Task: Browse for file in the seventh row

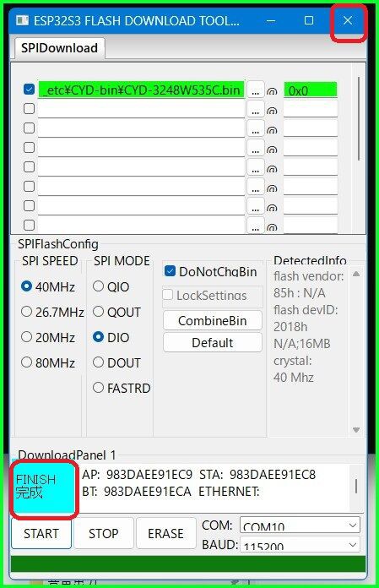Action: click(x=256, y=207)
